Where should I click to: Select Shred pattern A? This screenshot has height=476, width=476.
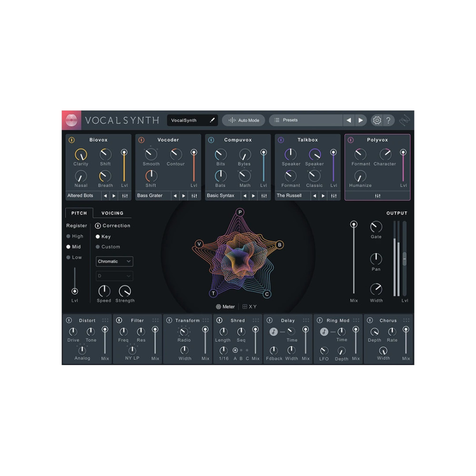[235, 350]
